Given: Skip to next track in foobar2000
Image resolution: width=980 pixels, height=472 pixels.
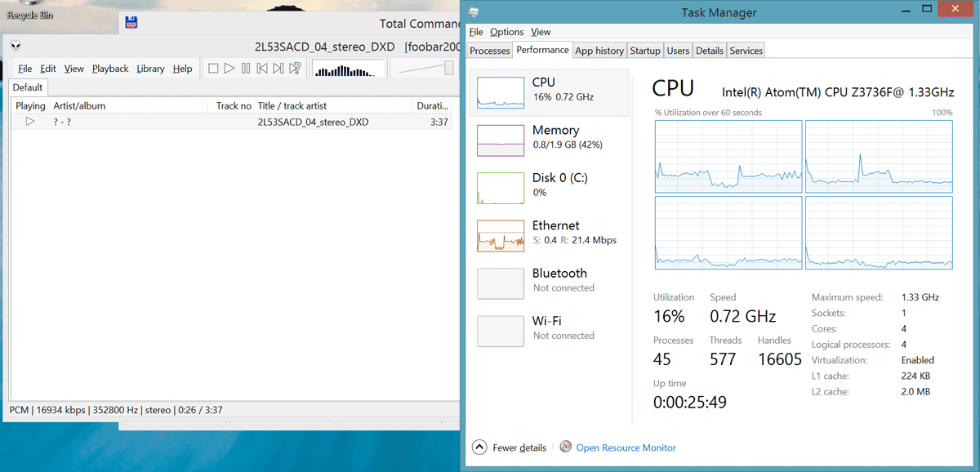Looking at the screenshot, I should pyautogui.click(x=278, y=69).
